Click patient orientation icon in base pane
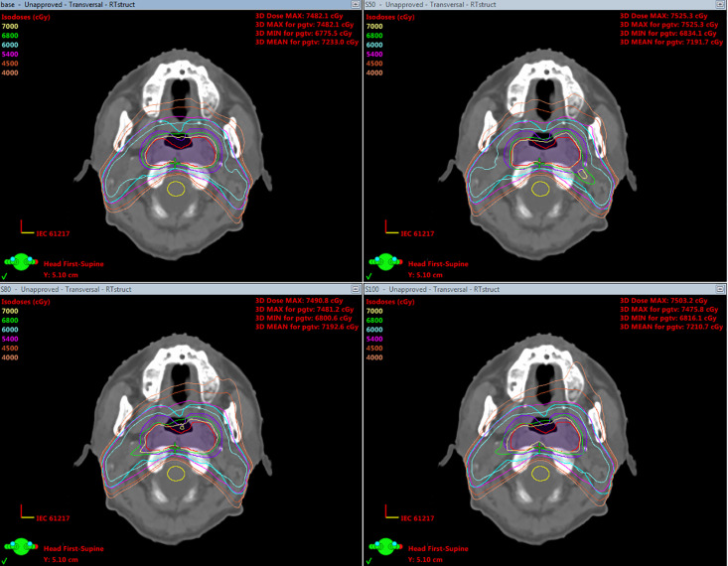The image size is (728, 566). click(21, 262)
